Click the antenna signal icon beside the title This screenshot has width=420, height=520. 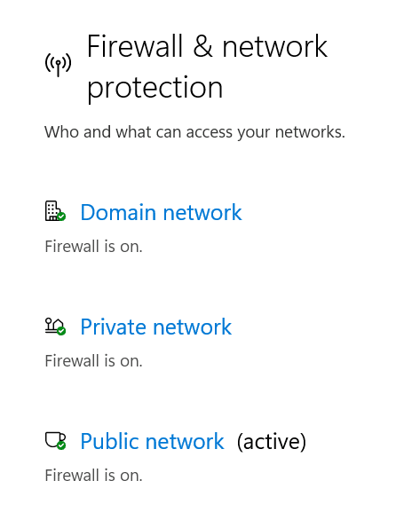pyautogui.click(x=58, y=64)
